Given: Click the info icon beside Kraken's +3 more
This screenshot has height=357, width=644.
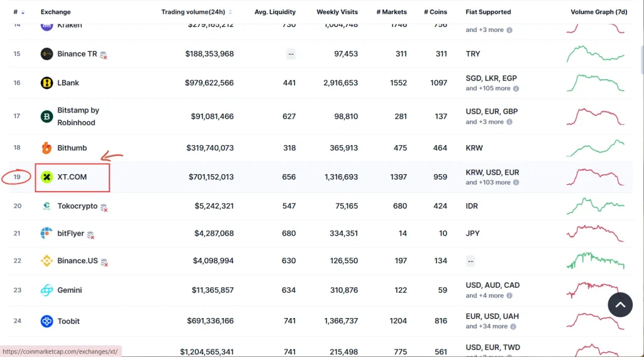Looking at the screenshot, I should (509, 30).
